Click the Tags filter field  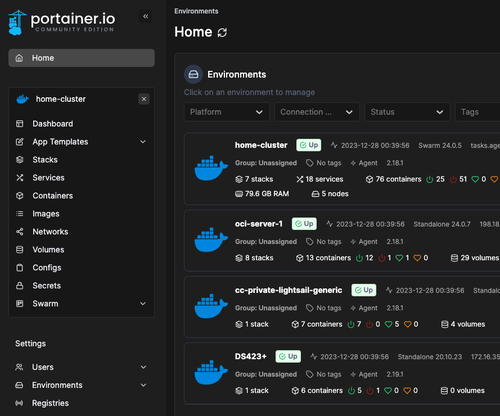[x=477, y=112]
